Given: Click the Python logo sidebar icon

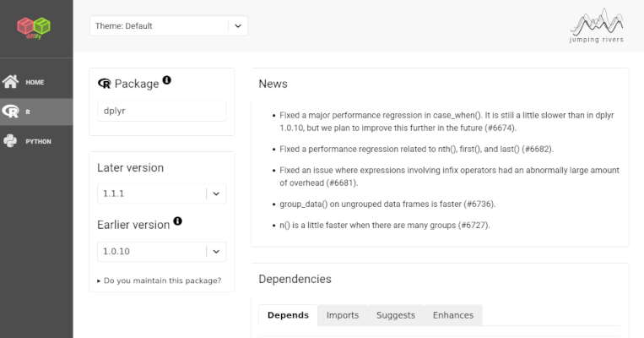Looking at the screenshot, I should point(10,141).
